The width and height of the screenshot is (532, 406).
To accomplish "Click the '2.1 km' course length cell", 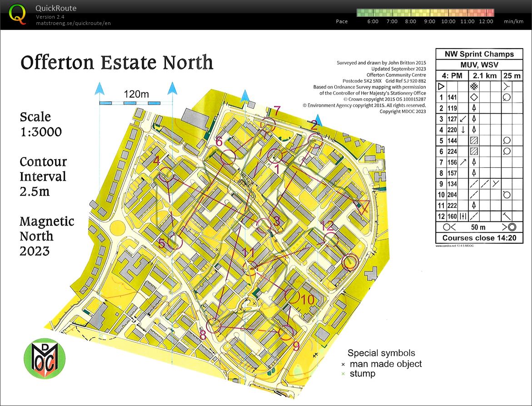I will 484,76.
